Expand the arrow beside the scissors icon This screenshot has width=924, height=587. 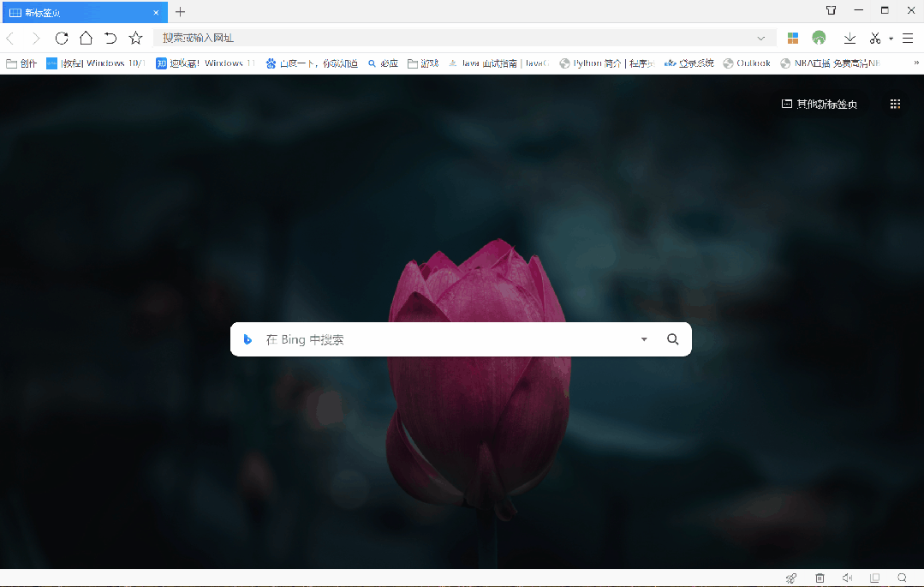[891, 39]
